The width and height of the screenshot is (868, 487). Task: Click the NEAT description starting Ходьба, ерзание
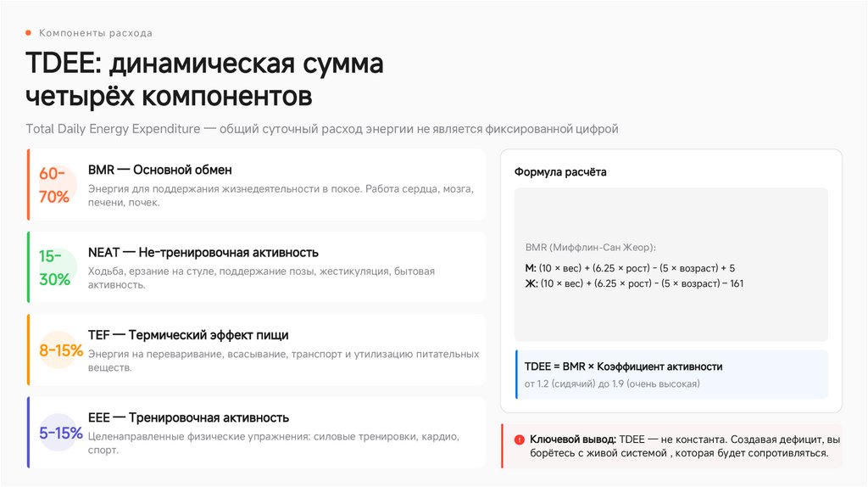pyautogui.click(x=261, y=278)
